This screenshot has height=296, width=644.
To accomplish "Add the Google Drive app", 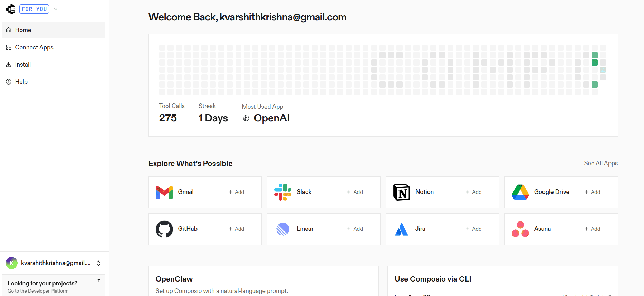I will click(593, 192).
